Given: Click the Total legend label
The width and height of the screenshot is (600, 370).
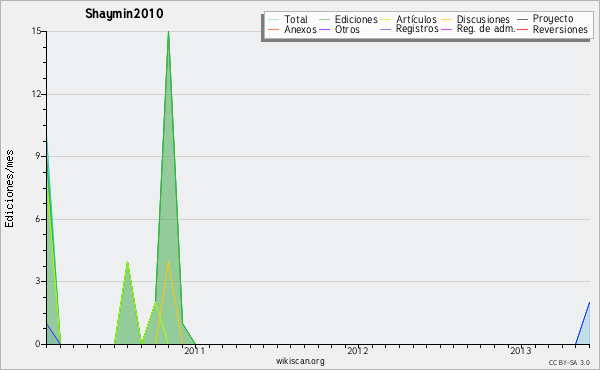Looking at the screenshot, I should click(296, 19).
